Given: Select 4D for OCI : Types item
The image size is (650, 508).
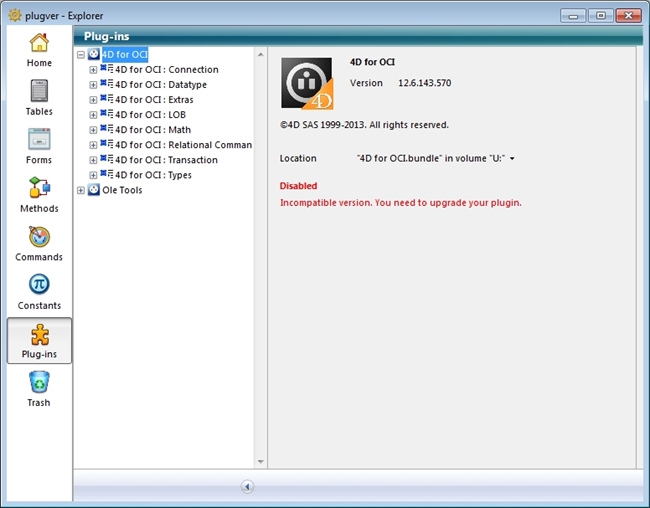Looking at the screenshot, I should pyautogui.click(x=152, y=175).
